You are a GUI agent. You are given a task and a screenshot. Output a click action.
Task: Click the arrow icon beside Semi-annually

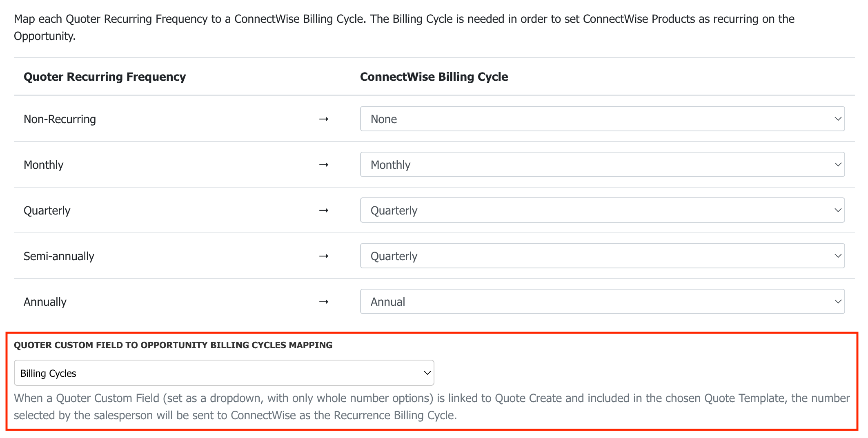tap(324, 256)
